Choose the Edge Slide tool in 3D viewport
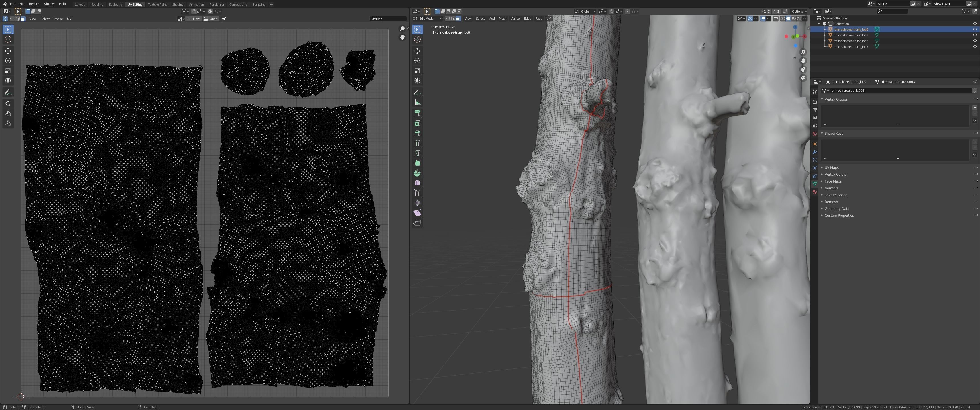Screen dimensions: 980x410 coord(417,193)
